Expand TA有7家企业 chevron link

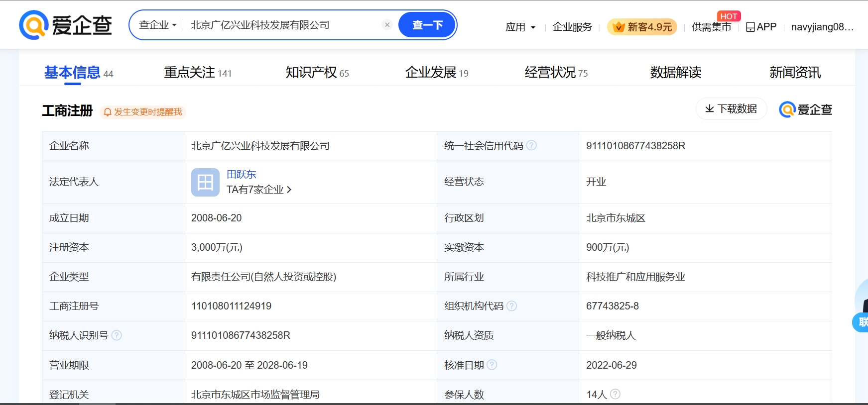(x=259, y=190)
